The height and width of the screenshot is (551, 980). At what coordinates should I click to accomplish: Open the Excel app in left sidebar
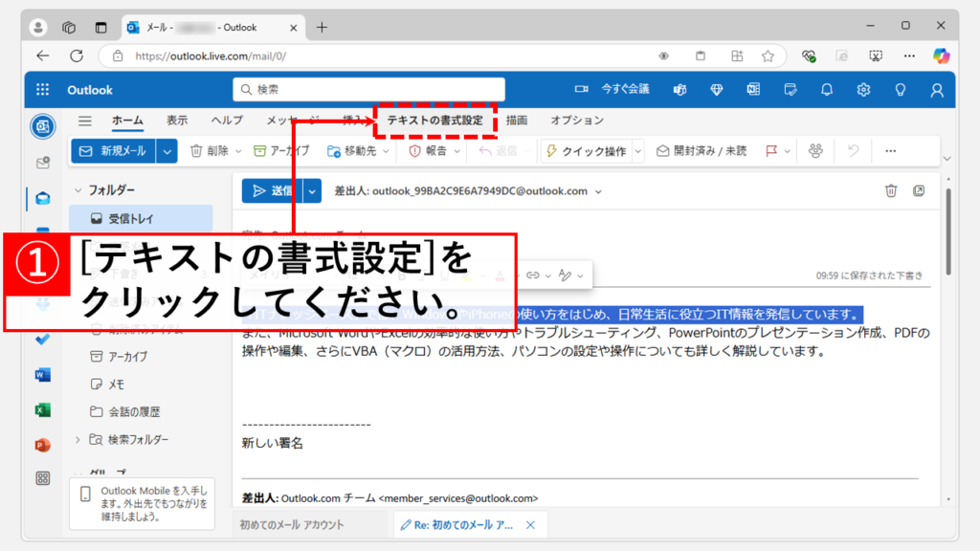(x=42, y=409)
